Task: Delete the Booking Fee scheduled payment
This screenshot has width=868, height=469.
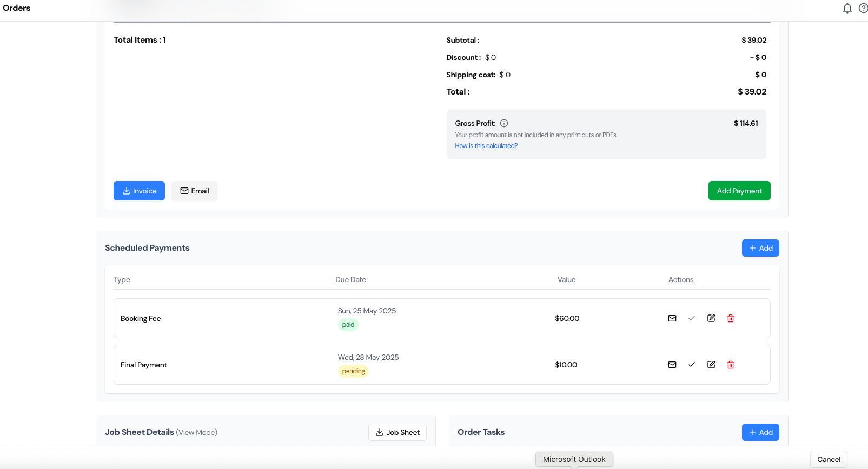Action: click(731, 318)
